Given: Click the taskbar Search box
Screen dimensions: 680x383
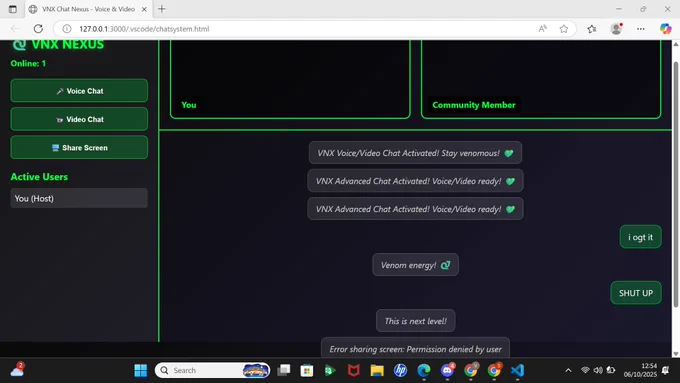Looking at the screenshot, I should (x=212, y=370).
